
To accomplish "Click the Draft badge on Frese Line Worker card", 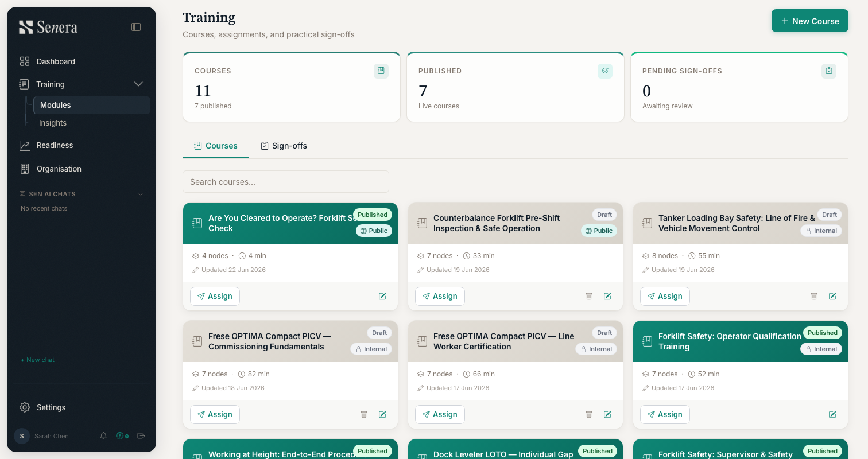I will [x=604, y=333].
